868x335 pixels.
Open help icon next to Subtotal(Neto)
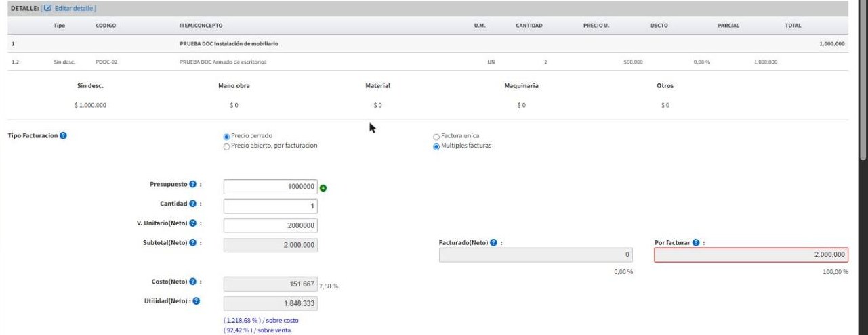click(x=192, y=242)
